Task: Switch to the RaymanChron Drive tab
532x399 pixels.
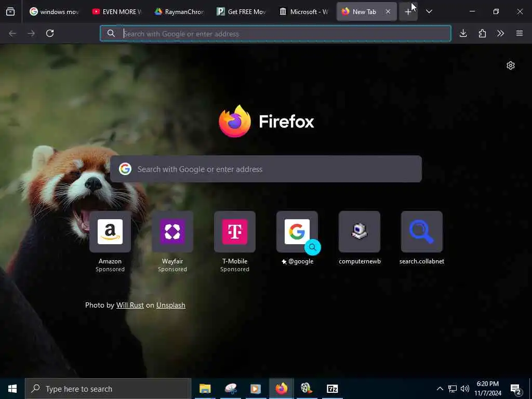Action: 179,11
